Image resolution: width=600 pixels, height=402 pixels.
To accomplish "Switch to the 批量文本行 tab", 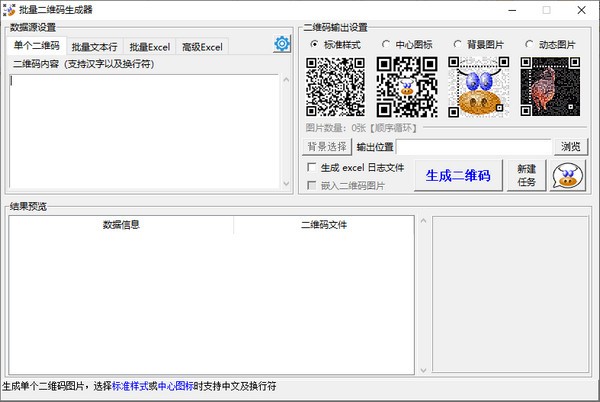I will (x=95, y=47).
